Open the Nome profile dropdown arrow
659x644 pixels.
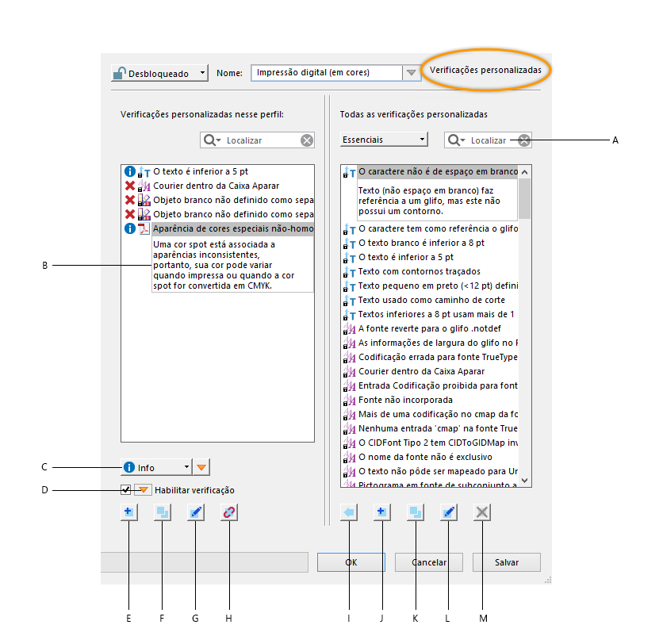click(412, 73)
